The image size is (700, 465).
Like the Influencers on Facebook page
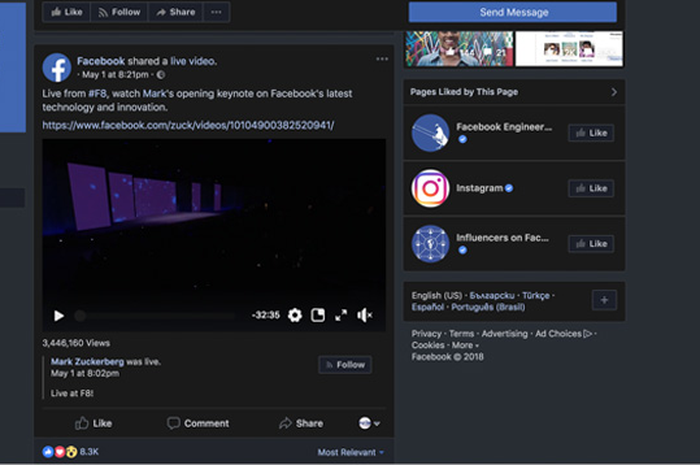591,244
